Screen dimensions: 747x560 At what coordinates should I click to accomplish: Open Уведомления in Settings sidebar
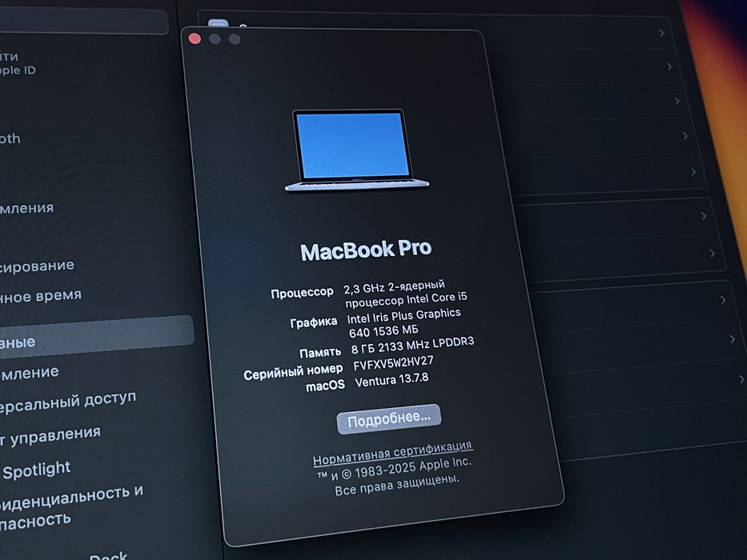[x=26, y=208]
